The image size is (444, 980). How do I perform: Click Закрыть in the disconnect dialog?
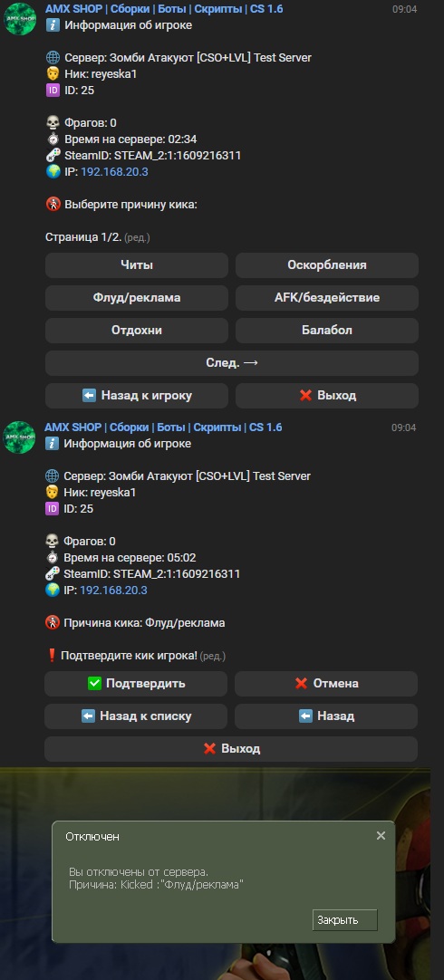pos(344,919)
